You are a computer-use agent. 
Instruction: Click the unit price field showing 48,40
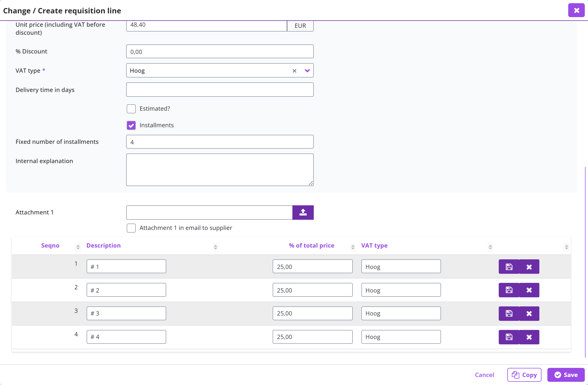[x=207, y=26]
